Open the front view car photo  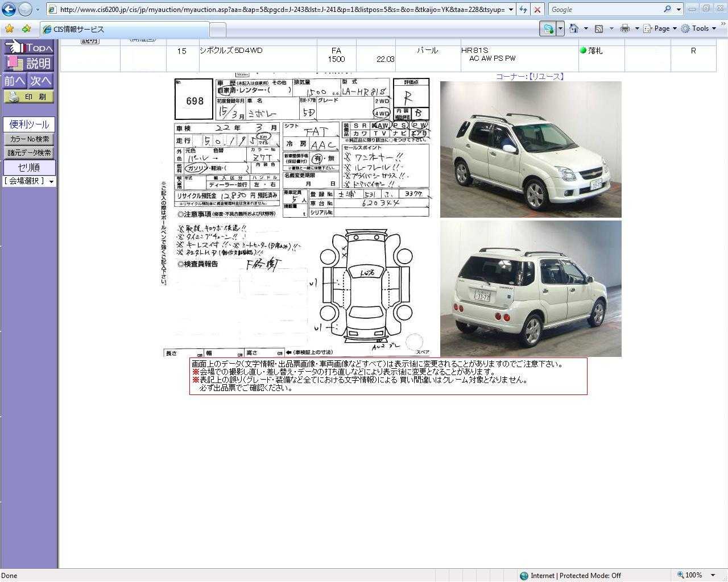(x=530, y=149)
